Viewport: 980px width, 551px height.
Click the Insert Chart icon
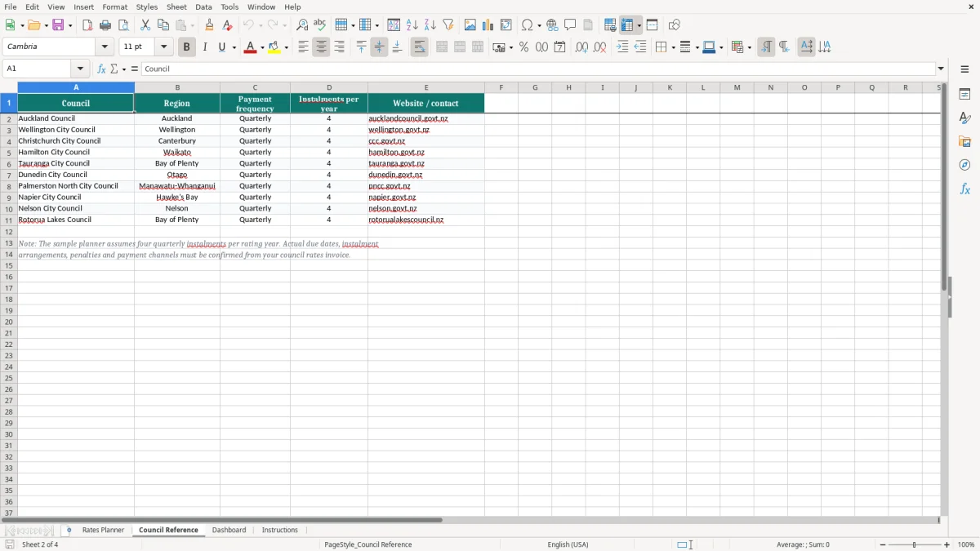click(x=488, y=25)
